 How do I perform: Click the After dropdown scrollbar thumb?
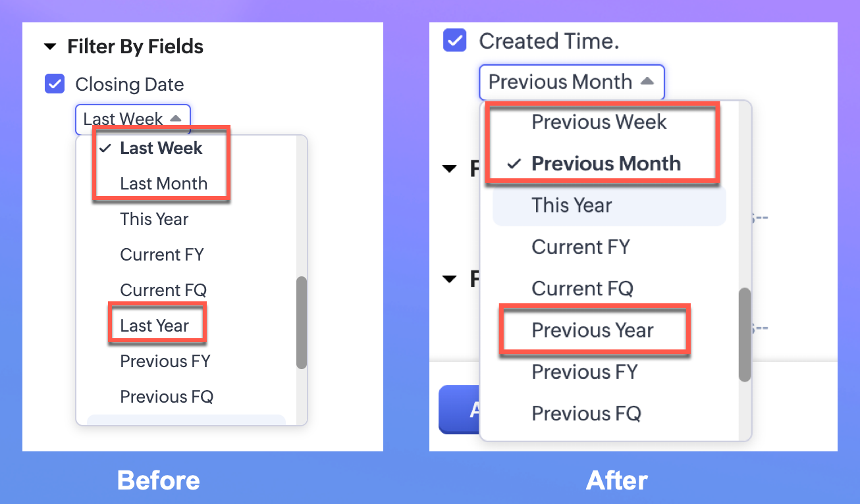745,334
